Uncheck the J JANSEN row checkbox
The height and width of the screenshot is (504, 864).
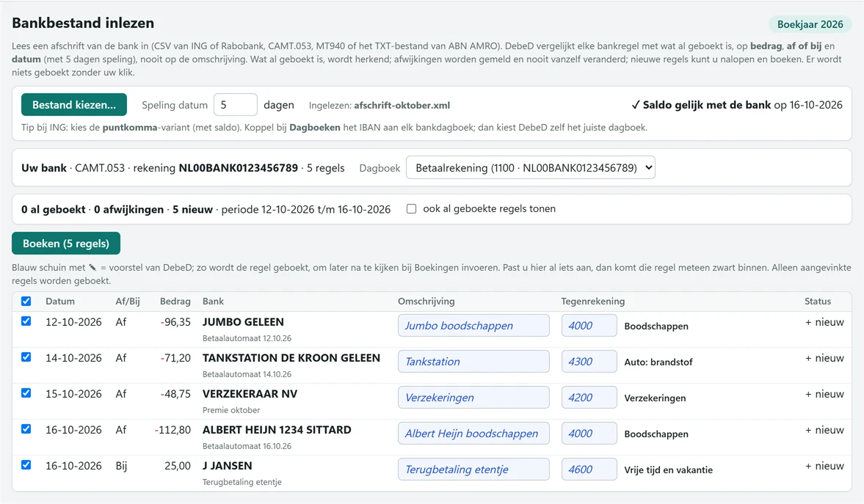click(26, 465)
